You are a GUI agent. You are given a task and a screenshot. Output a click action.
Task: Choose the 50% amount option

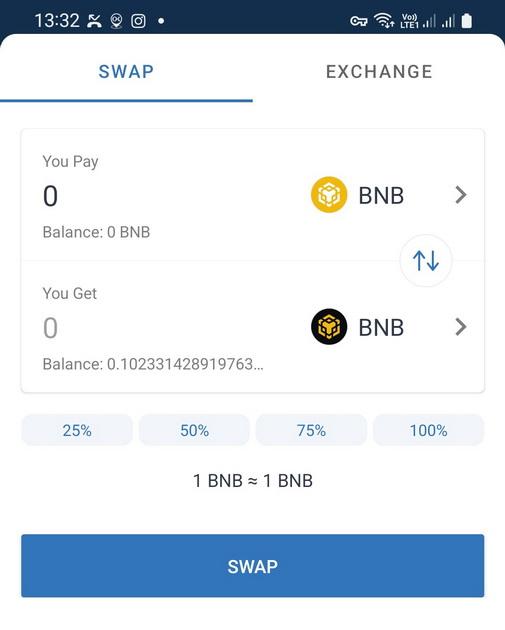[x=194, y=430]
